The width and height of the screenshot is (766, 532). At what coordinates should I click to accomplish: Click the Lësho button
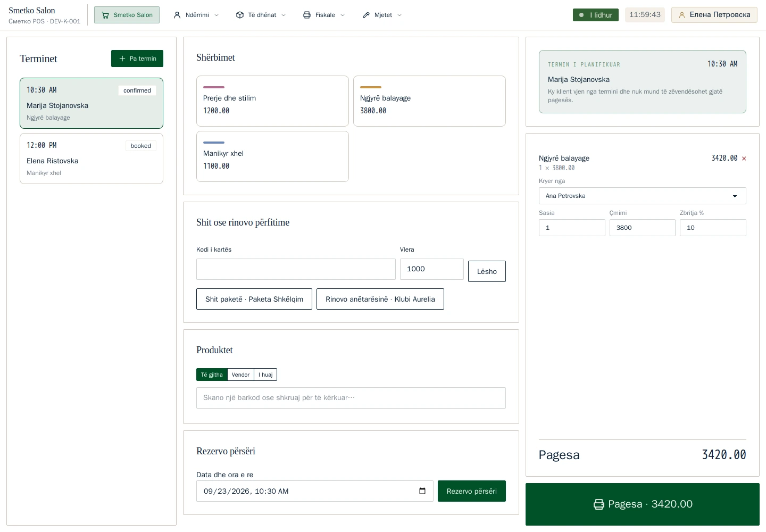[x=487, y=271]
